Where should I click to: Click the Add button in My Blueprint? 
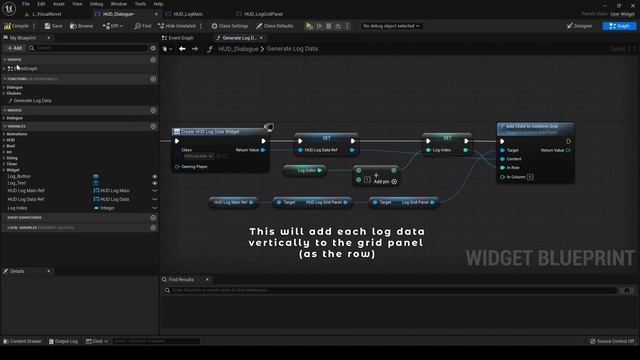[14, 48]
